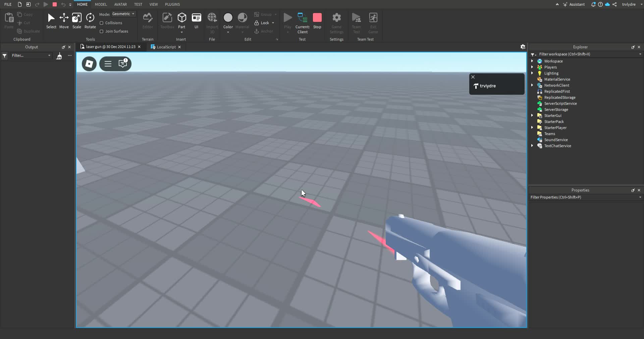Switch to the MODEL ribbon tab
Viewport: 644px width, 339px height.
(x=101, y=4)
